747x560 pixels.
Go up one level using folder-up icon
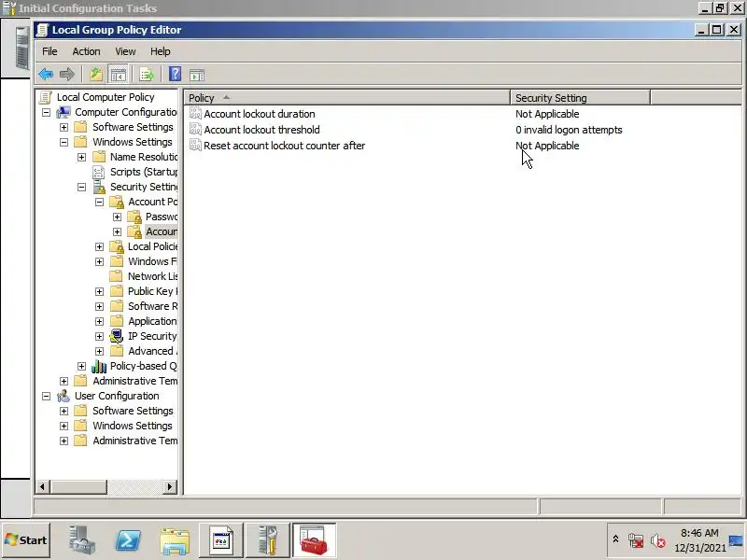pos(96,75)
